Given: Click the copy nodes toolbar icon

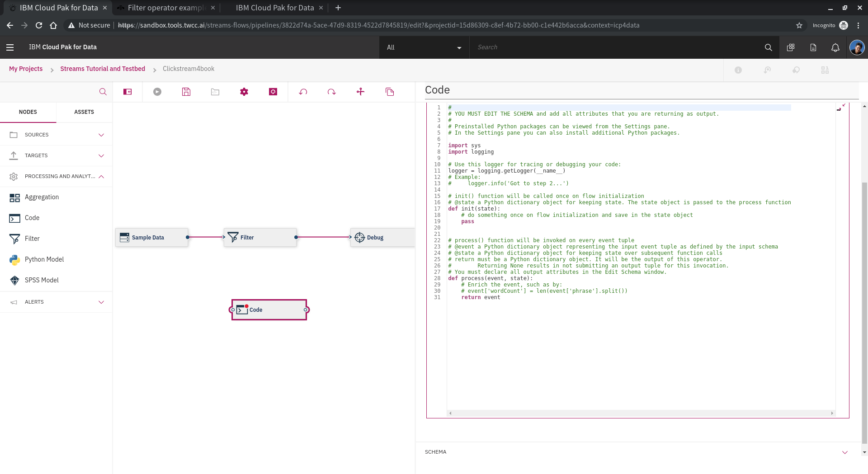Looking at the screenshot, I should pyautogui.click(x=390, y=92).
